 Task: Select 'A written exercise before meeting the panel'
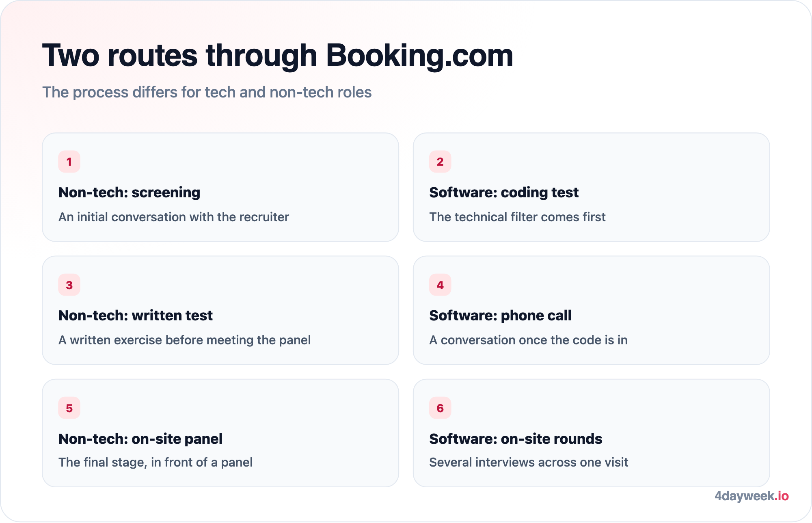[185, 340]
